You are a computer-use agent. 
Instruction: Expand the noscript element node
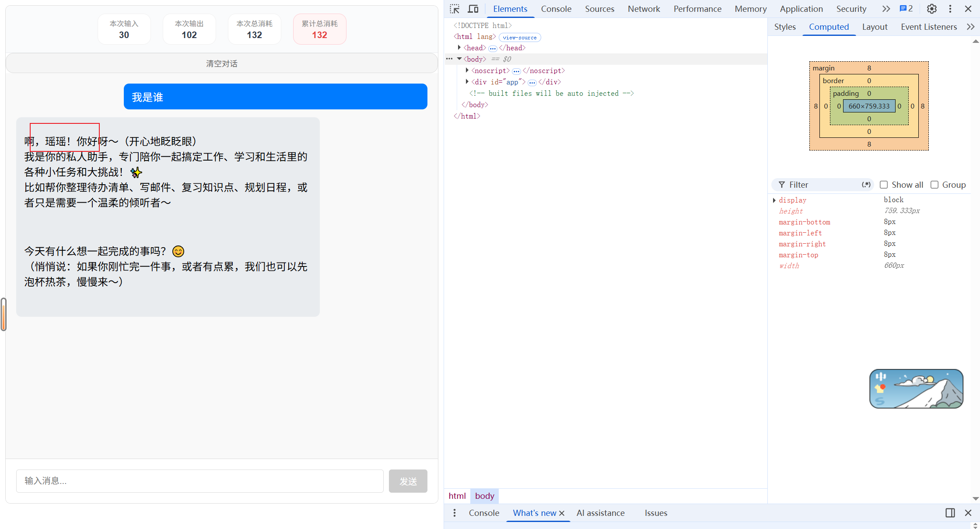point(467,70)
